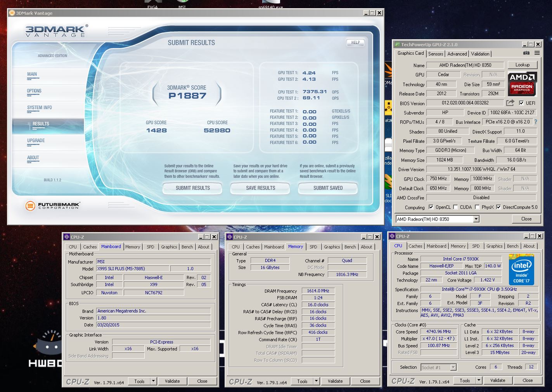552x392 pixels.
Task: Open Graphics tab in Memory CPU-Z window
Action: [332, 247]
